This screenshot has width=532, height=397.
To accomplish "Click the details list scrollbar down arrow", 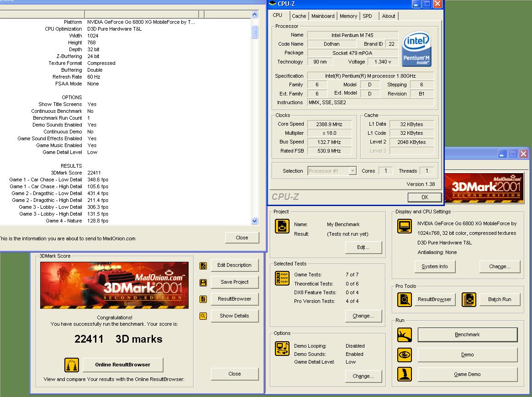I will (255, 221).
